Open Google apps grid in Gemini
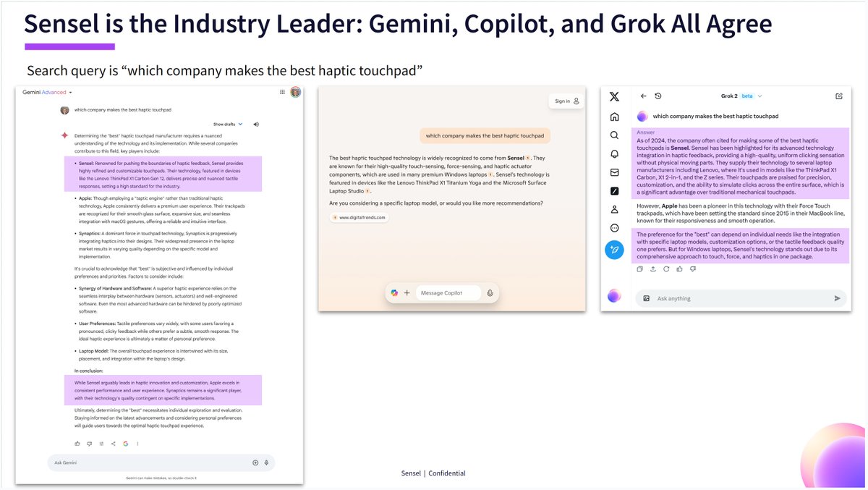868x490 pixels. (x=283, y=93)
